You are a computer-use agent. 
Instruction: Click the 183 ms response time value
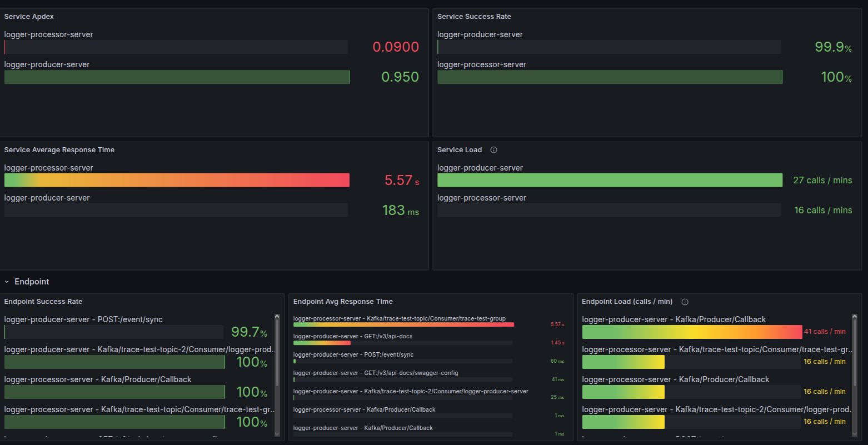[x=401, y=210]
